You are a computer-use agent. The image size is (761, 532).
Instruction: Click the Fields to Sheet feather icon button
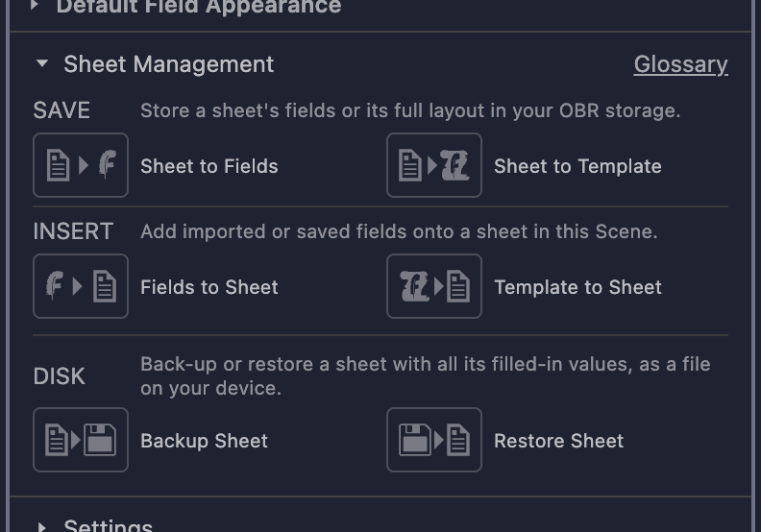click(81, 286)
